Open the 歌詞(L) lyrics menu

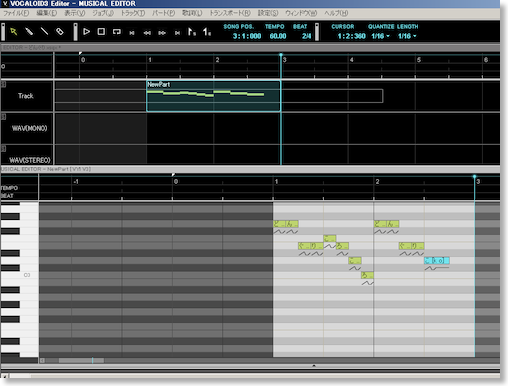[192, 13]
